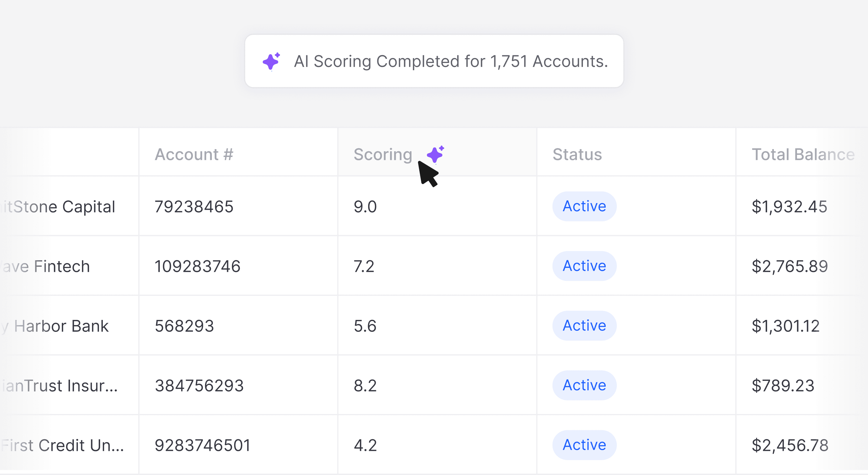
Task: Click the $2,765.89 total balance
Action: 790,266
